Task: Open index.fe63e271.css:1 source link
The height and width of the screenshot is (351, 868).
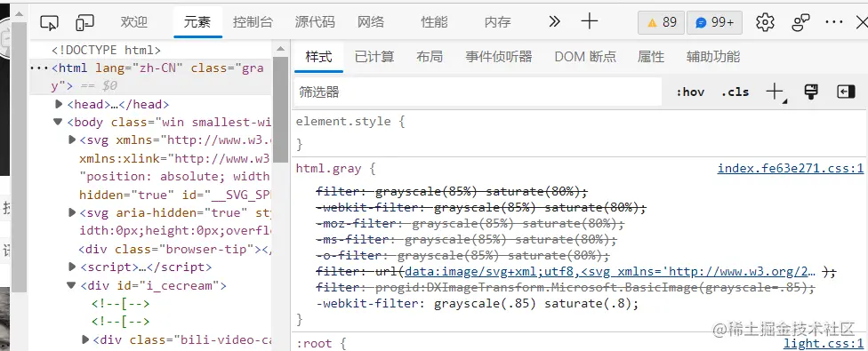Action: pyautogui.click(x=790, y=169)
